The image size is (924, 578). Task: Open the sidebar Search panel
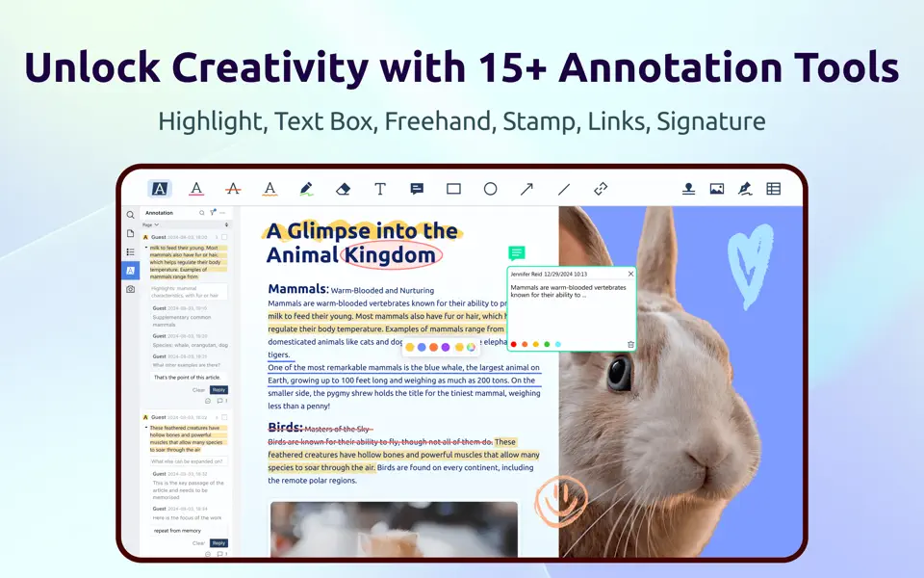[x=130, y=215]
